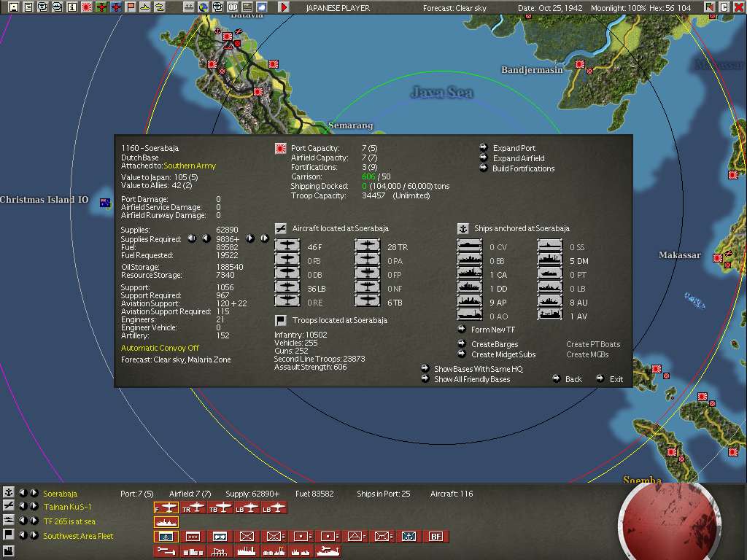Click the red plane on blue icon

tap(116, 7)
